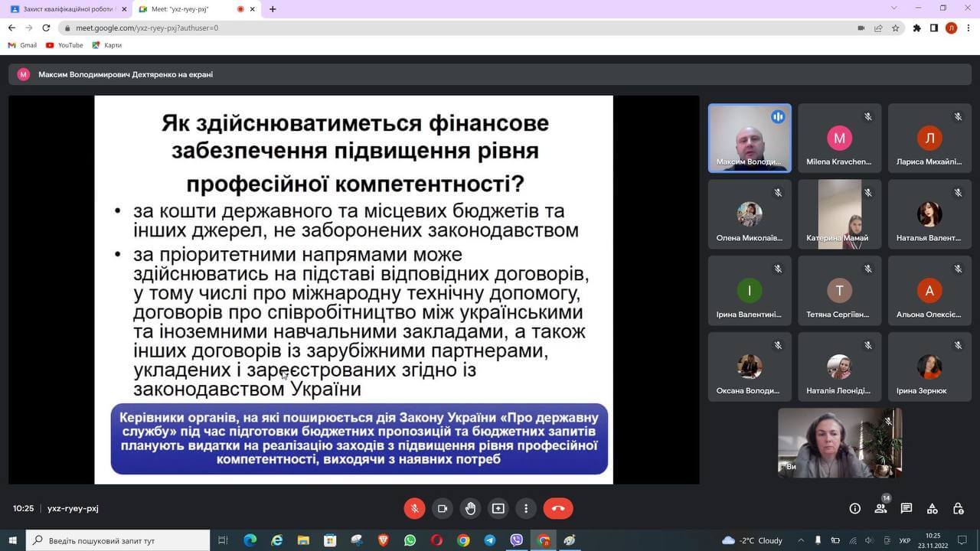This screenshot has height=551, width=980.
Task: Open the YouTube bookmark
Action: click(64, 45)
